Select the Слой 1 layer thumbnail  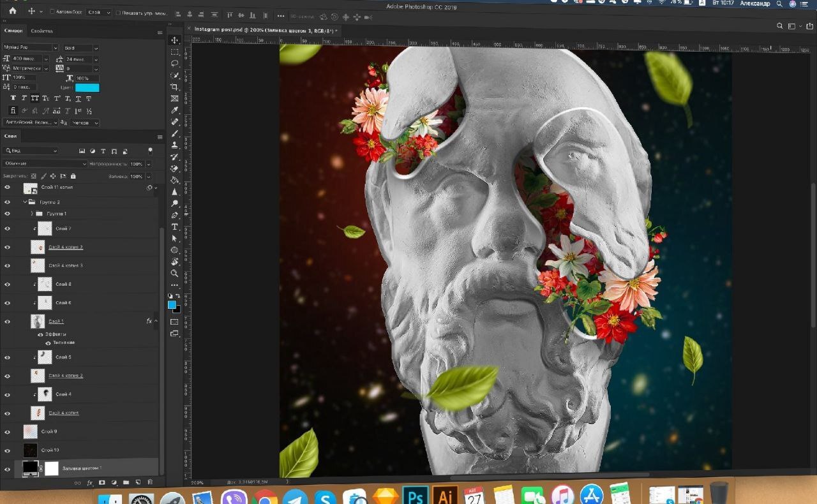(x=37, y=321)
